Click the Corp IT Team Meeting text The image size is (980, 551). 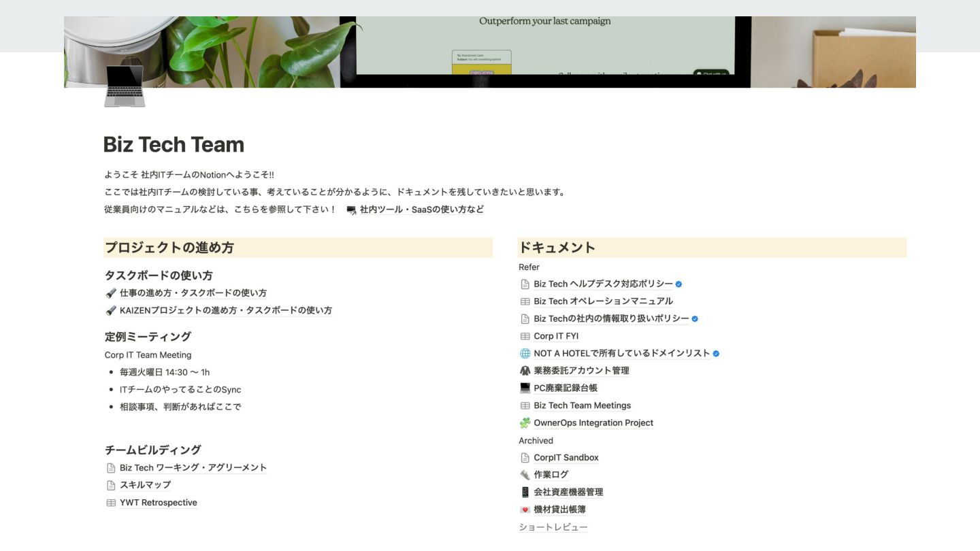(x=148, y=355)
